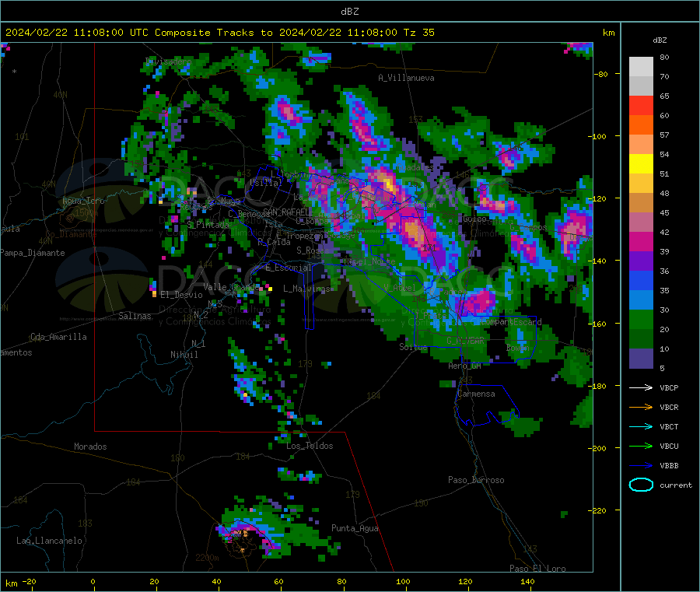This screenshot has height=592, width=700.
Task: Click the blue VBBB arrow legend icon
Action: (641, 465)
